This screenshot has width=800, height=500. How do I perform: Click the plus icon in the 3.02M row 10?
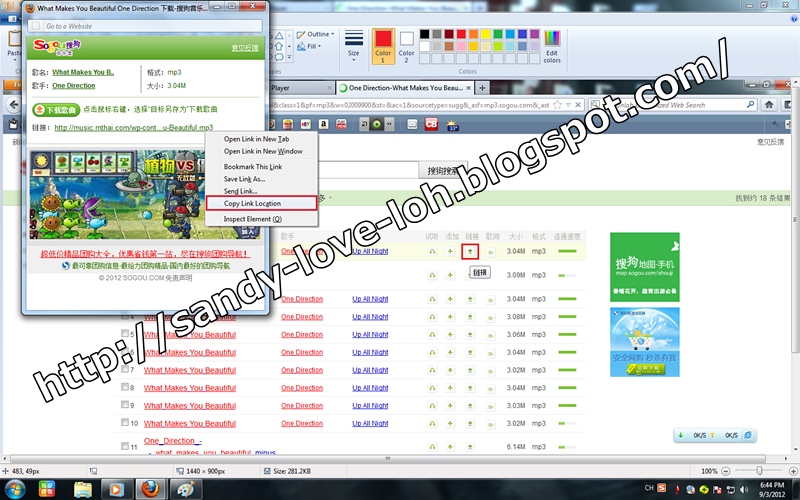click(x=450, y=424)
